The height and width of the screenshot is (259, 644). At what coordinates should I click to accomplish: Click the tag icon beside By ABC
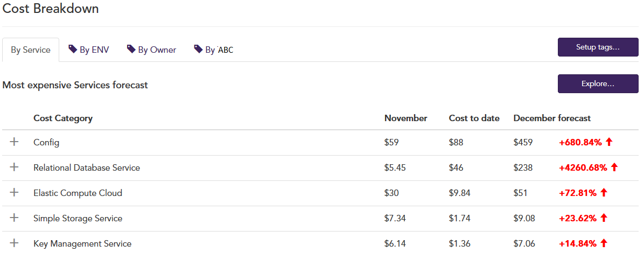point(198,49)
